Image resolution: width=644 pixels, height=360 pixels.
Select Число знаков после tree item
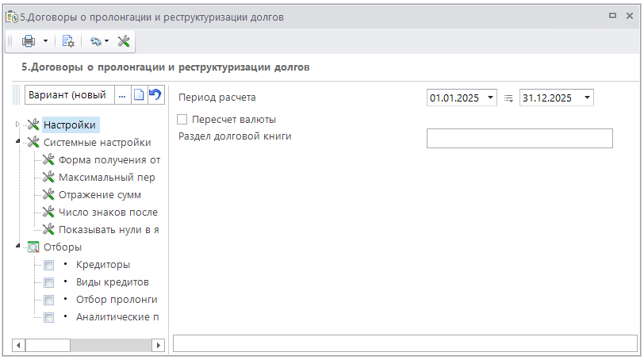pos(108,212)
